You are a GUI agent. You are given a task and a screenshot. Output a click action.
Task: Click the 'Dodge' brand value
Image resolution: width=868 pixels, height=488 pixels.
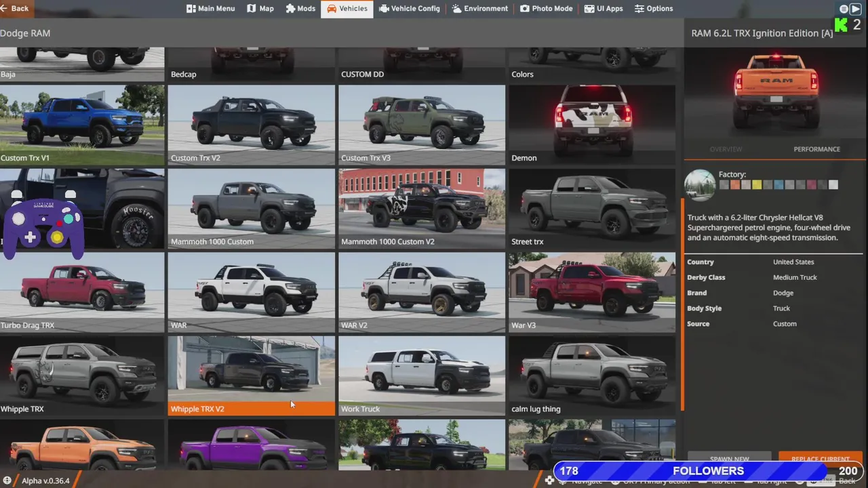click(x=783, y=293)
